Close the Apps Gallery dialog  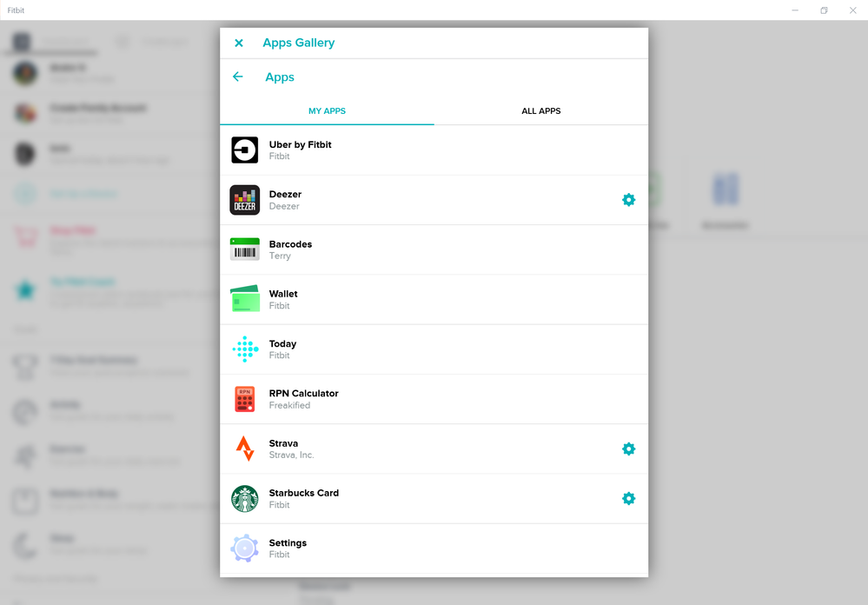click(239, 43)
